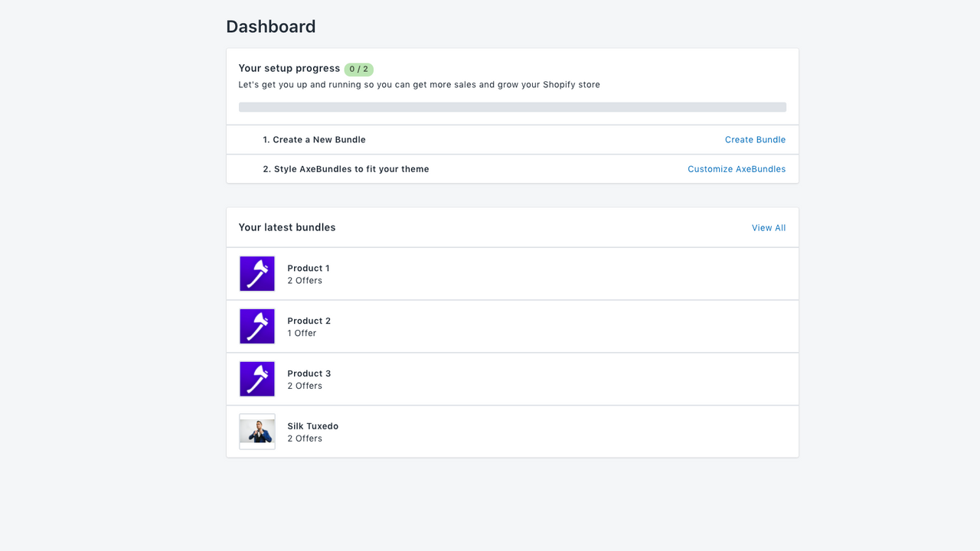
Task: Click the Dashboard heading
Action: (270, 26)
